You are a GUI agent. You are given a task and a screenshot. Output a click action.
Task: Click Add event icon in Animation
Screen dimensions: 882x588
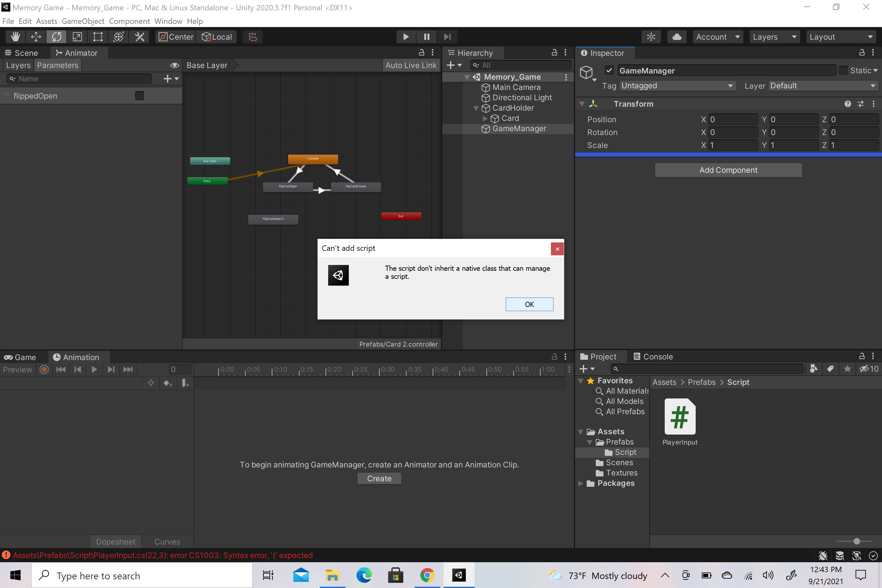(x=185, y=383)
